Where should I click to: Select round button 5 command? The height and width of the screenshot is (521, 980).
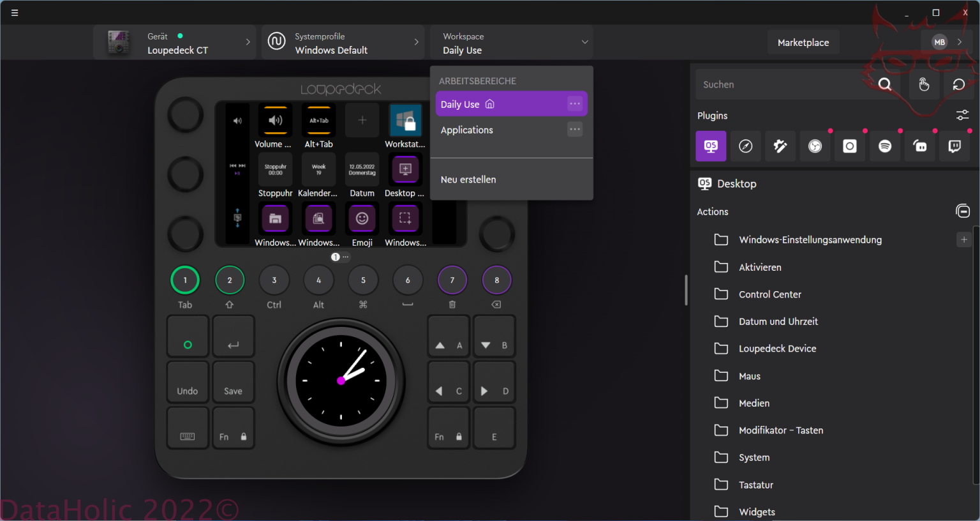click(363, 280)
